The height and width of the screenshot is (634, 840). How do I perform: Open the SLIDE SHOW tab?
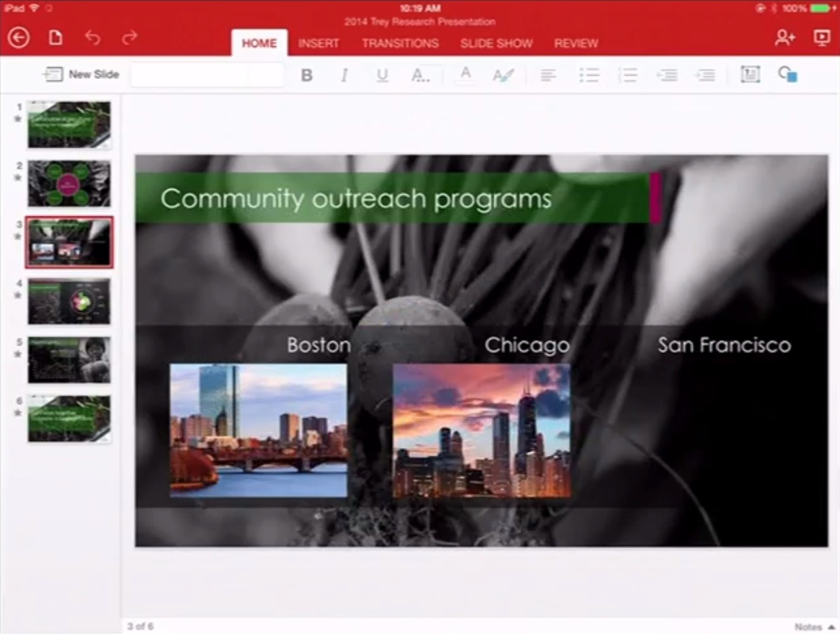point(496,44)
